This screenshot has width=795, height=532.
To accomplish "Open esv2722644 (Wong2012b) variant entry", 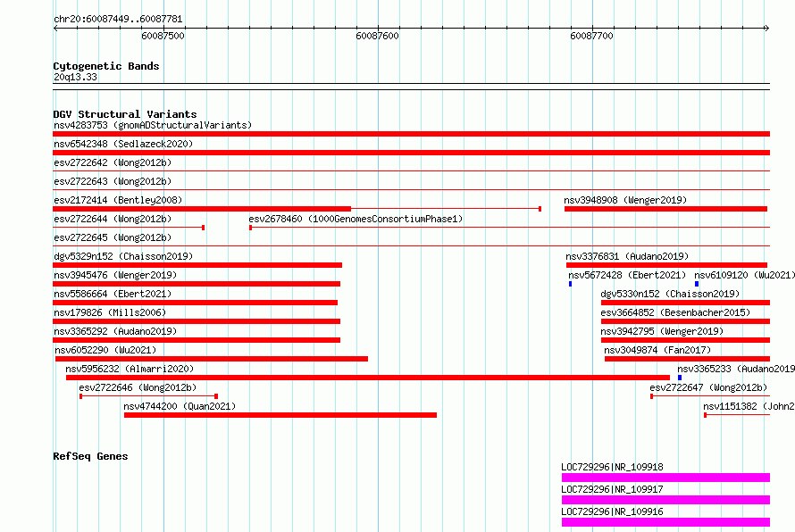I will 113,219.
